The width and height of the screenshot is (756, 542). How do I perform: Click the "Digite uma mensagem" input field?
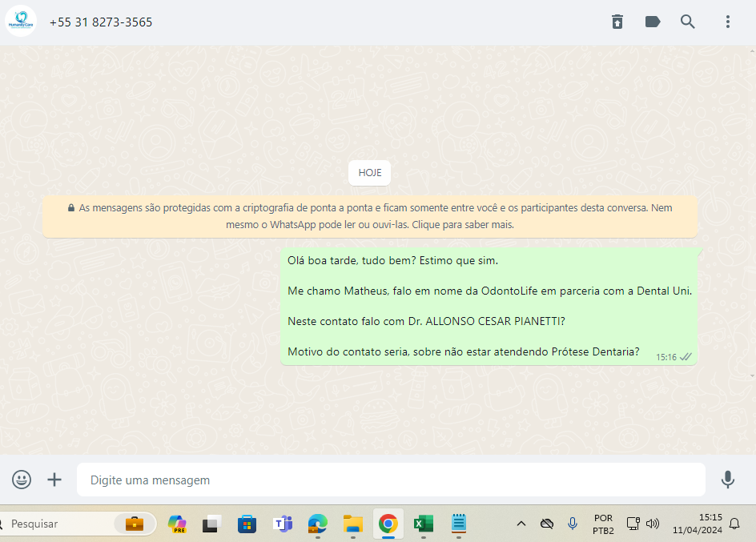(x=391, y=480)
